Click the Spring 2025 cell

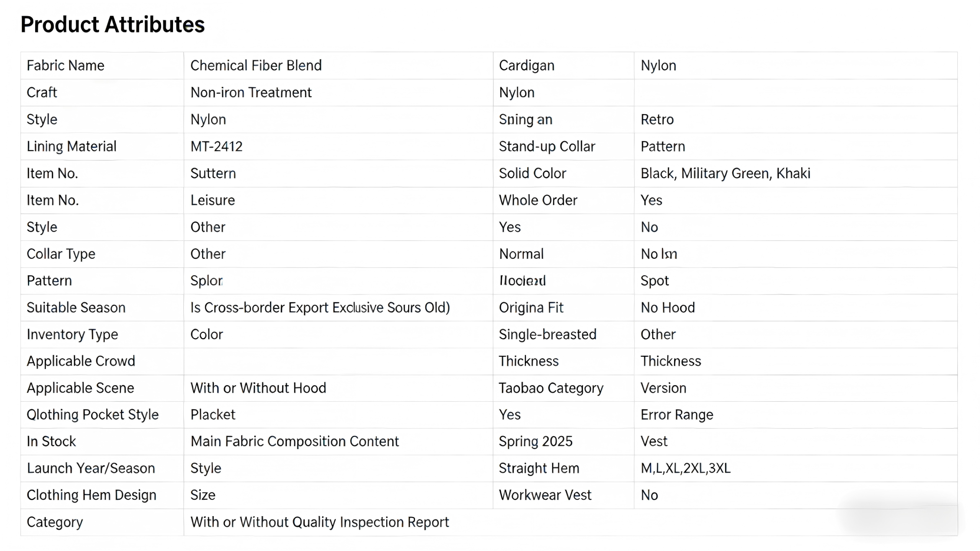point(535,441)
